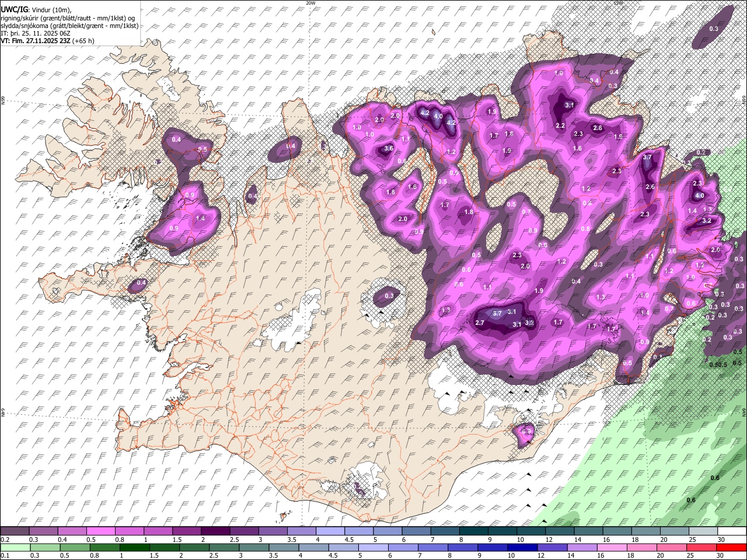Pick top-row lavender swatch between 4 and 4.5

pyautogui.click(x=330, y=531)
